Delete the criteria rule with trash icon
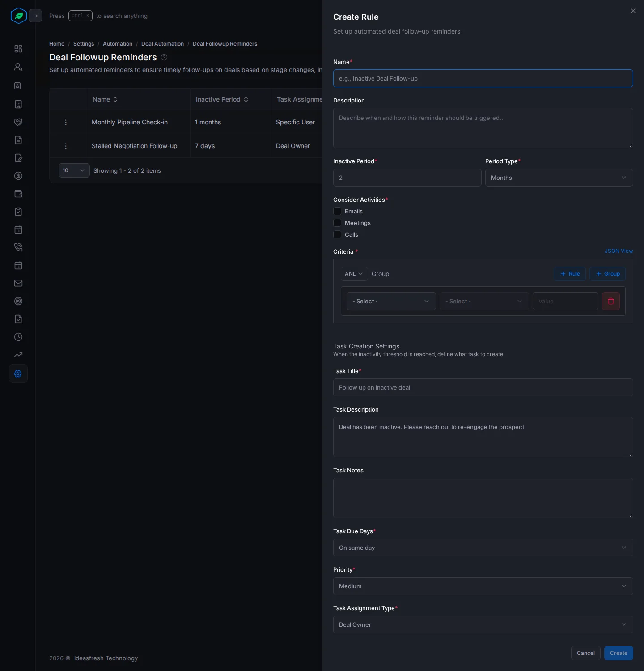644x671 pixels. pos(611,301)
